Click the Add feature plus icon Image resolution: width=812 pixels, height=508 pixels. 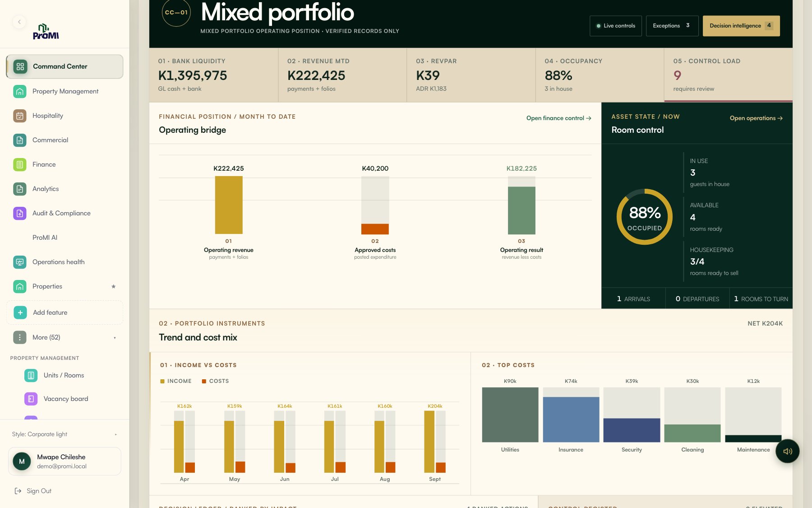pyautogui.click(x=20, y=312)
